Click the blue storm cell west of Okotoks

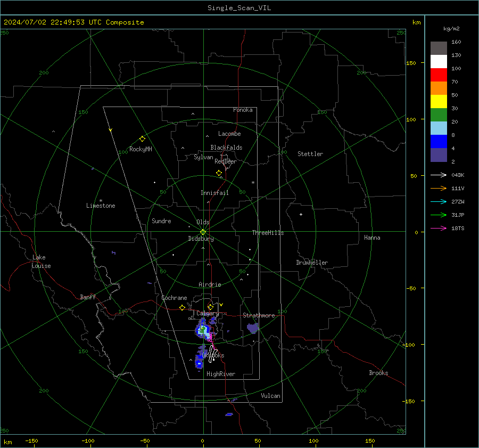[199, 363]
